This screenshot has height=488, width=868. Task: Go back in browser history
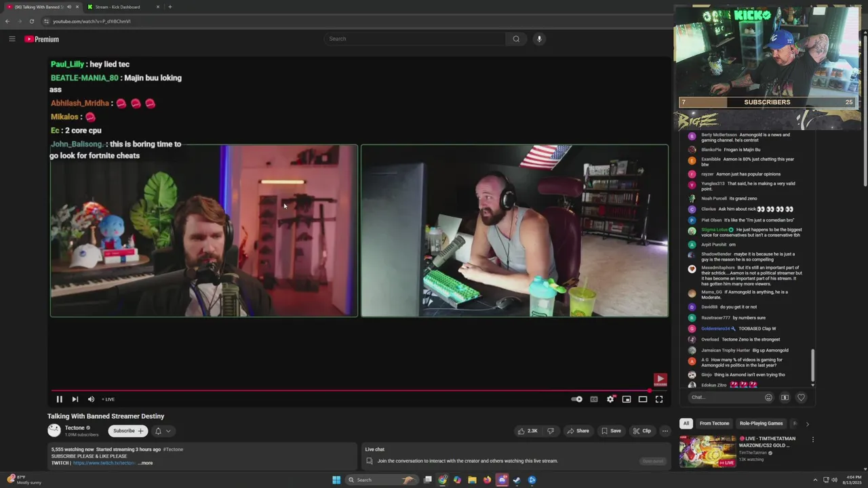click(x=7, y=21)
